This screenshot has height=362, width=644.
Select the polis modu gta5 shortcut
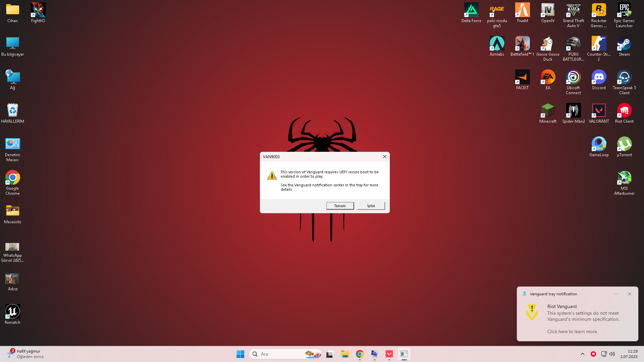(x=497, y=15)
